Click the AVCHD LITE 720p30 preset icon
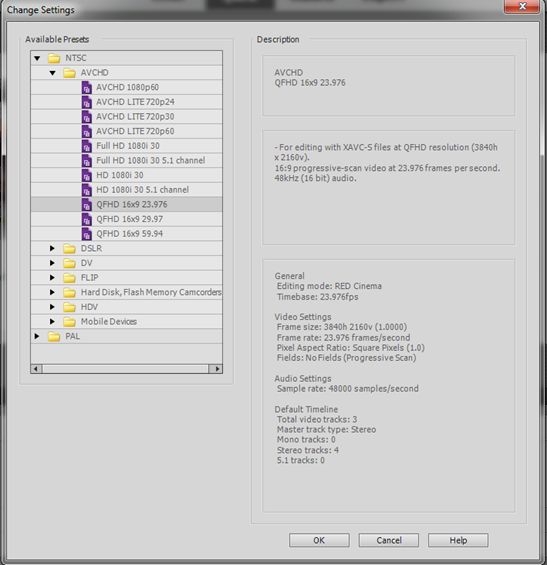The height and width of the screenshot is (565, 547). point(86,117)
